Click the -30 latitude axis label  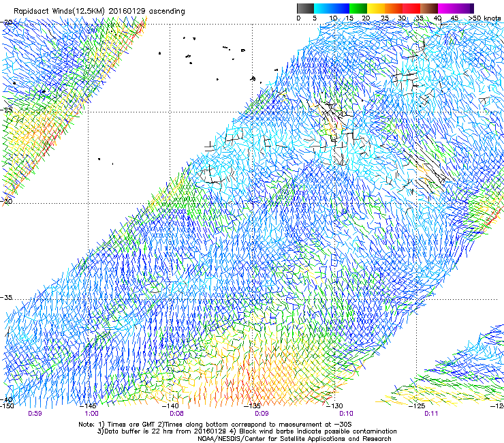(6, 201)
